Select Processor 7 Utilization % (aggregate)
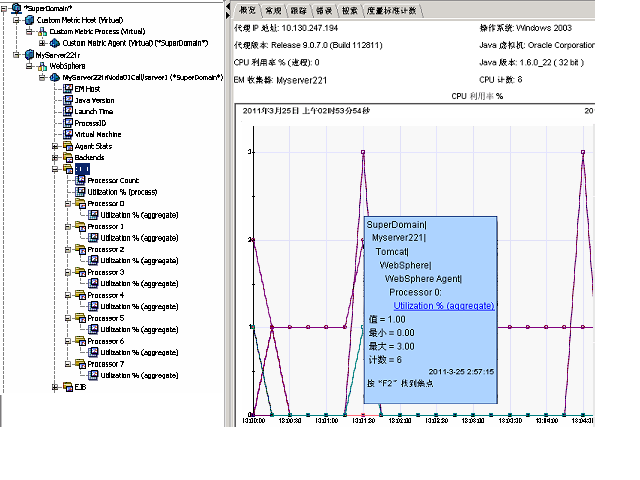The height and width of the screenshot is (480, 640). pos(139,375)
